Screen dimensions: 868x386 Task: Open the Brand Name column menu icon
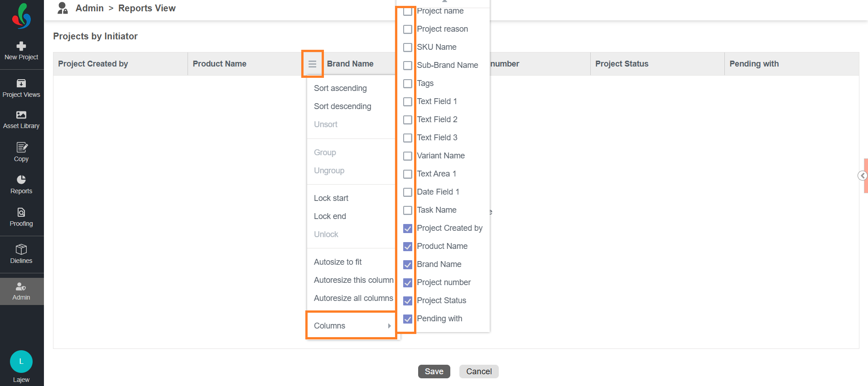[x=312, y=64]
